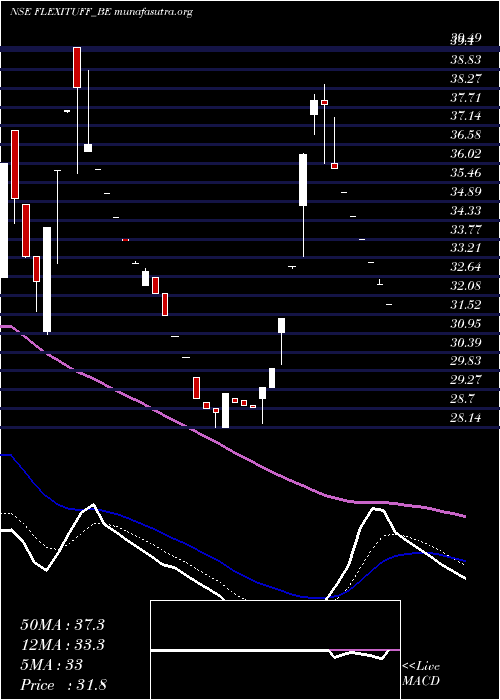Image resolution: width=500 pixels, height=700 pixels.
Task: Click the 30.39 price axis label
Action: click(x=466, y=342)
